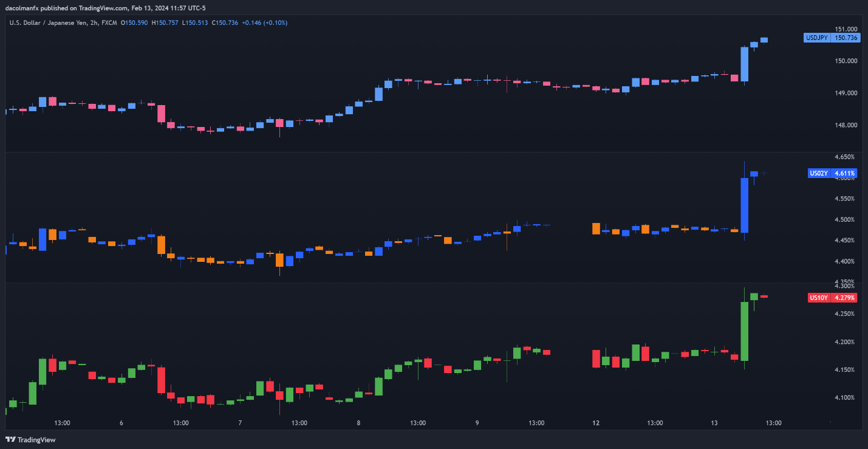Click the 4.150% yield axis label
The image size is (868, 449).
(845, 369)
